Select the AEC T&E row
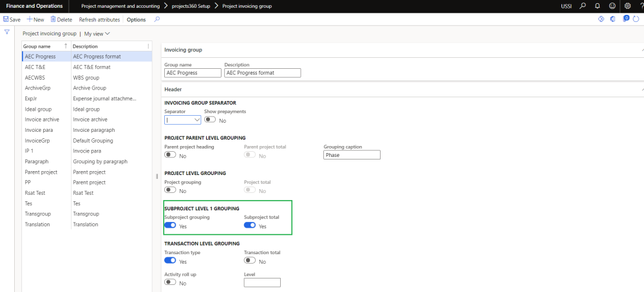This screenshot has width=644, height=292. pos(87,67)
